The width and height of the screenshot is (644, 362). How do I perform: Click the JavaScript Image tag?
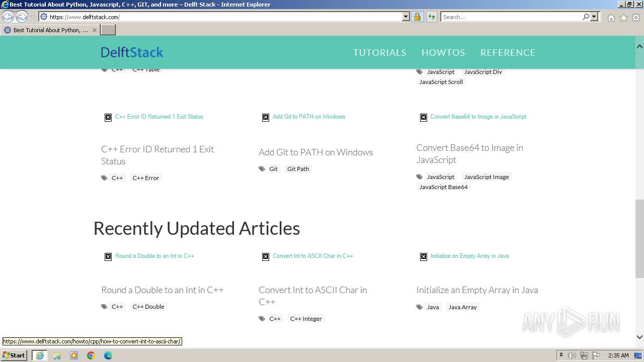click(x=486, y=177)
